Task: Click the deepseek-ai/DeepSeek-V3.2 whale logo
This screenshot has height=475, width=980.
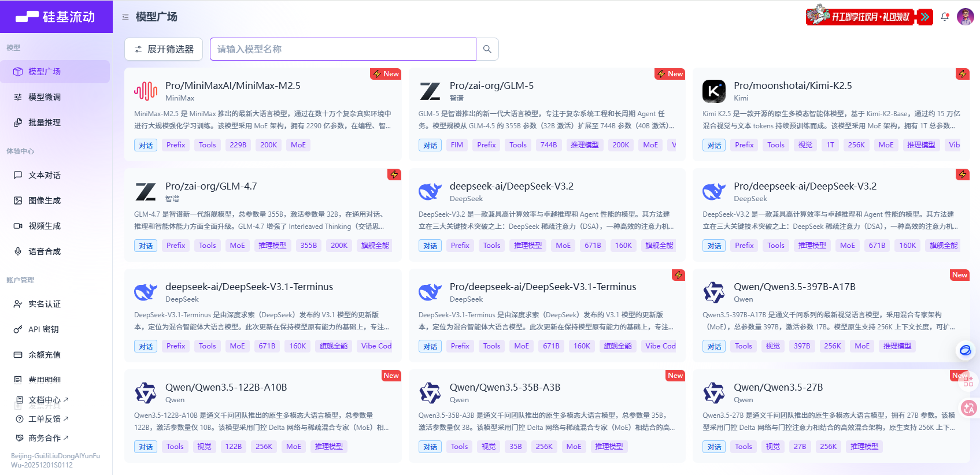Action: coord(430,192)
